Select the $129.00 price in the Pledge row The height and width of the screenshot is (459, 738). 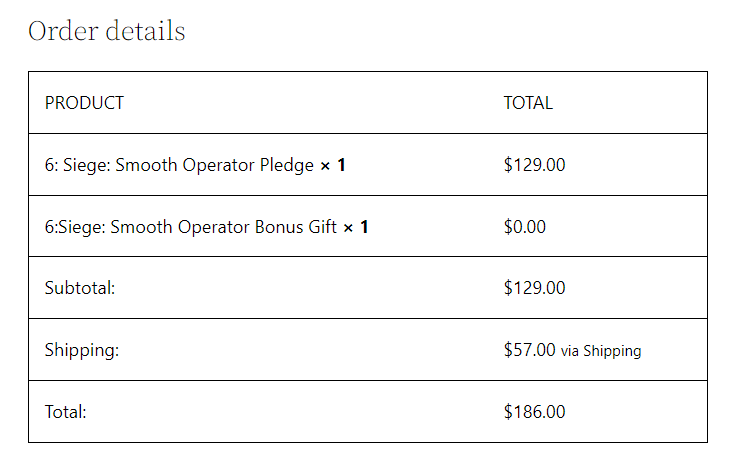[x=534, y=165]
